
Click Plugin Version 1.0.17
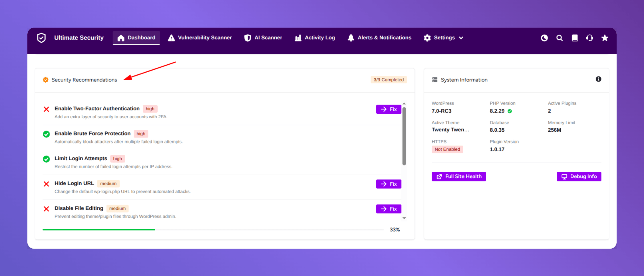click(x=497, y=149)
